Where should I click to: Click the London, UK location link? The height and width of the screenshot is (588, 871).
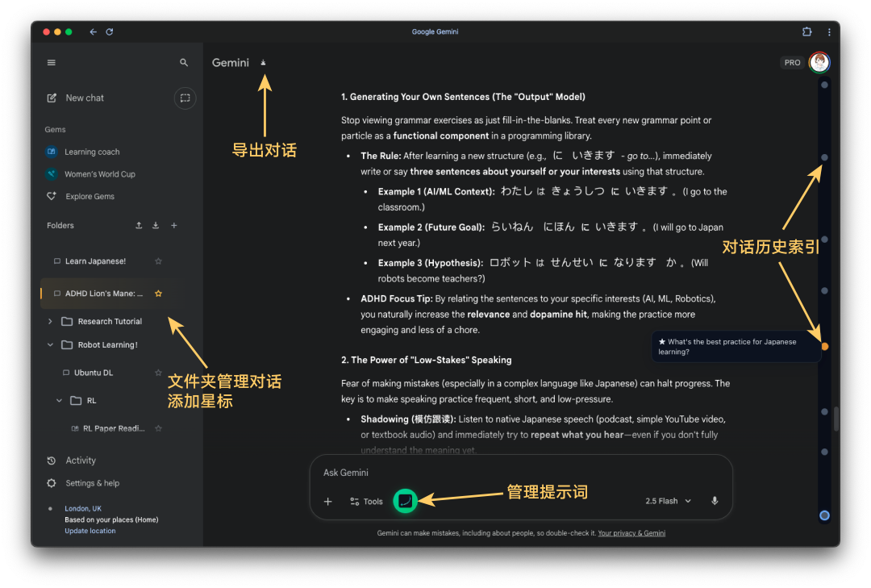(x=83, y=508)
